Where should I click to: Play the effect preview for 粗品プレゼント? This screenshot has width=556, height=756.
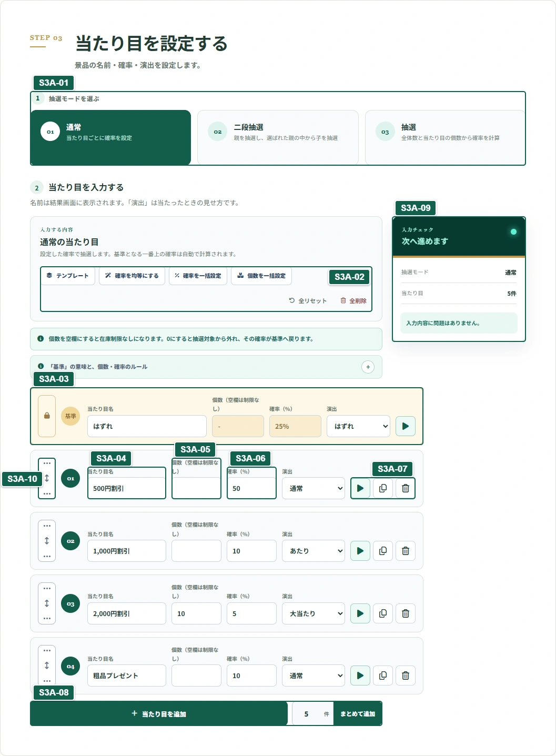360,676
